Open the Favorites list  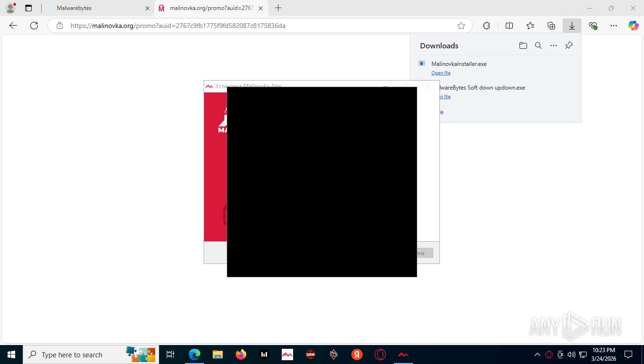[x=530, y=26]
